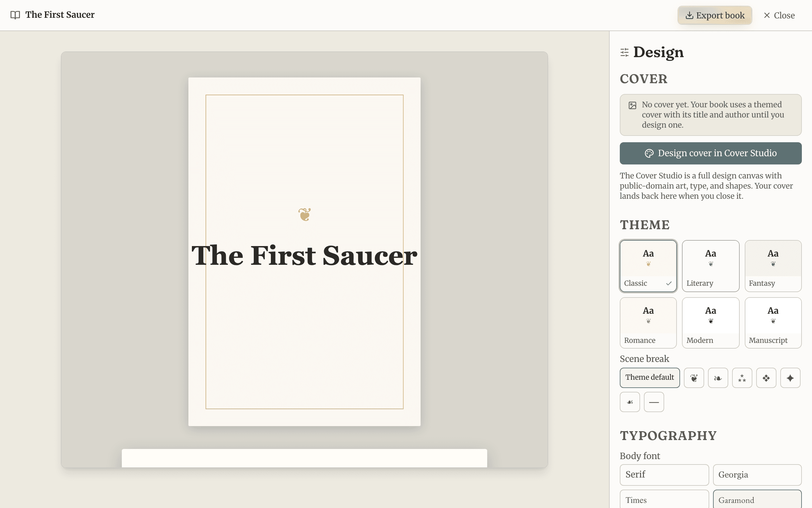
Task: Pick the Romance theme card
Action: [x=648, y=323]
